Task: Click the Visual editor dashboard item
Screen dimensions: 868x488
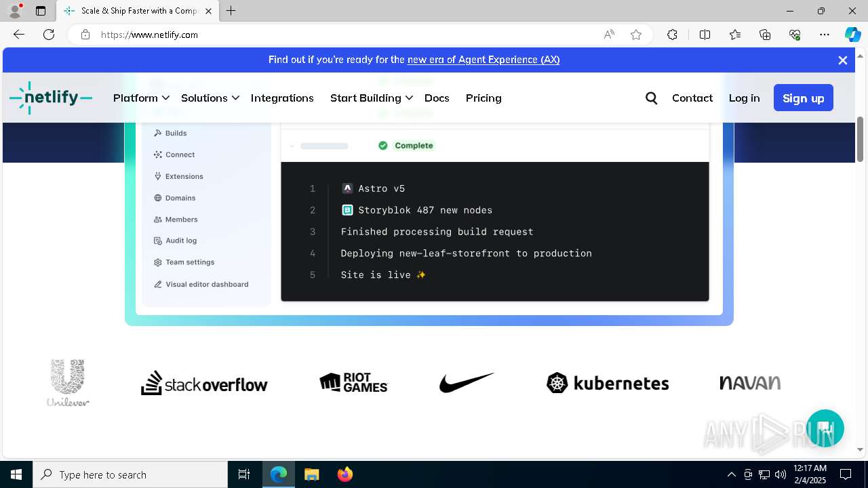Action: [x=201, y=284]
